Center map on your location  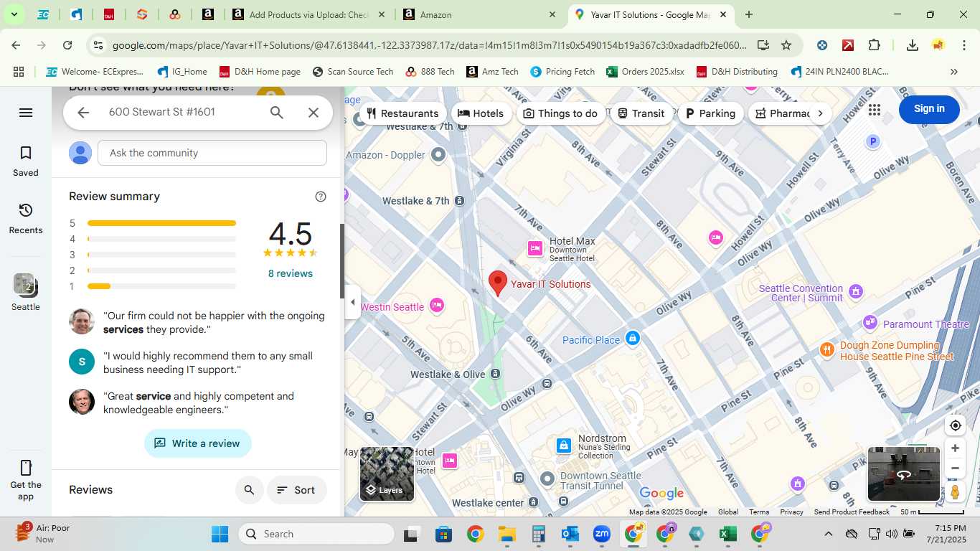[955, 425]
